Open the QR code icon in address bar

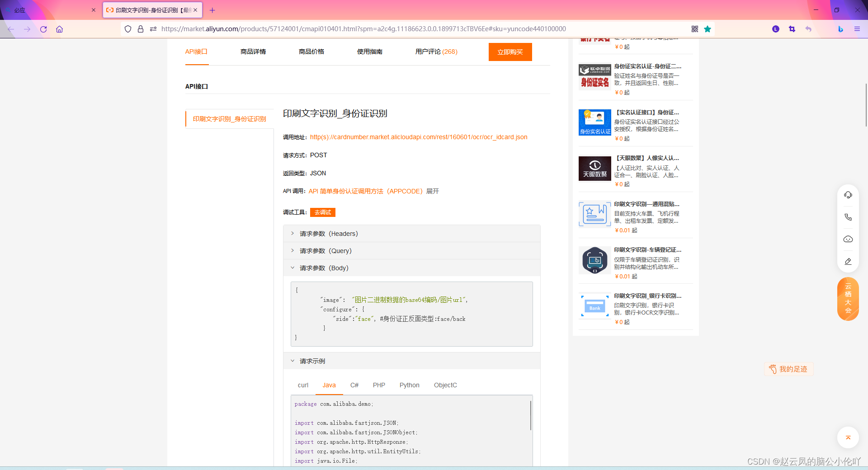click(x=695, y=29)
